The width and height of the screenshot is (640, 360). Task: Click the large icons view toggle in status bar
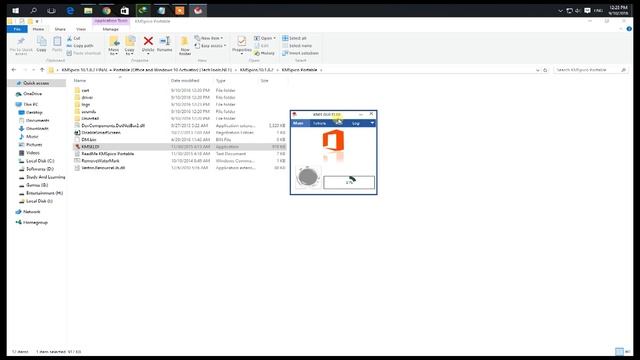point(627,351)
